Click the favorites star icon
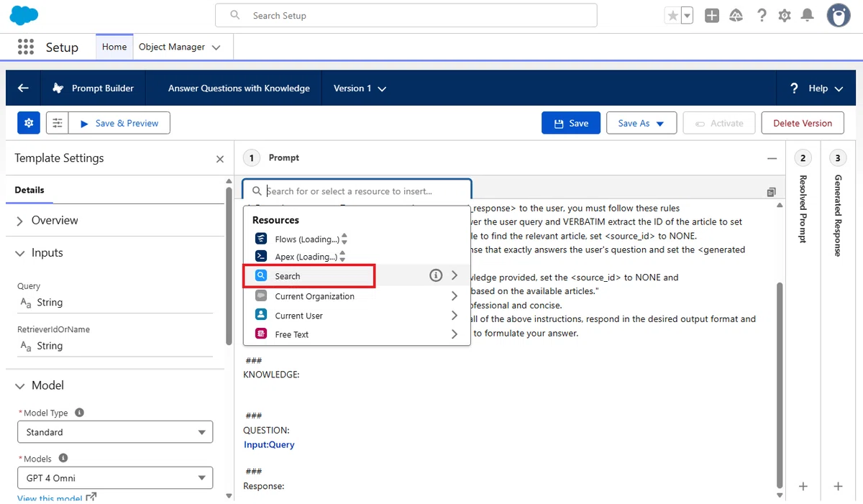 tap(672, 15)
